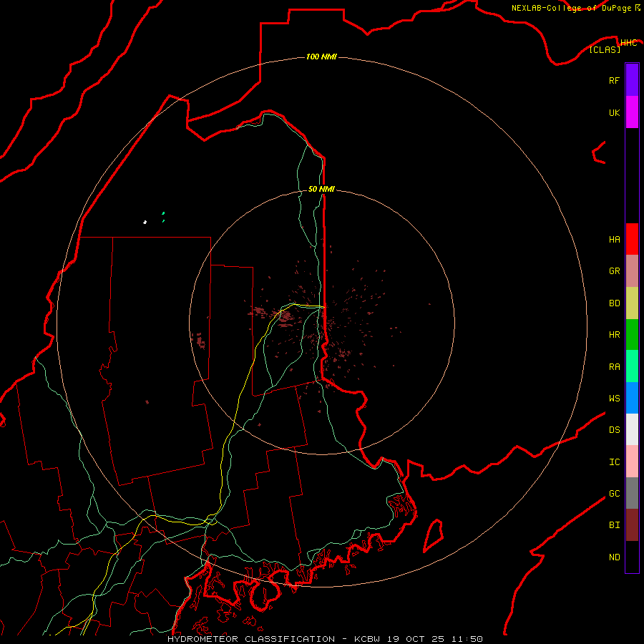
Task: Click the HHC product label
Action: [x=628, y=43]
